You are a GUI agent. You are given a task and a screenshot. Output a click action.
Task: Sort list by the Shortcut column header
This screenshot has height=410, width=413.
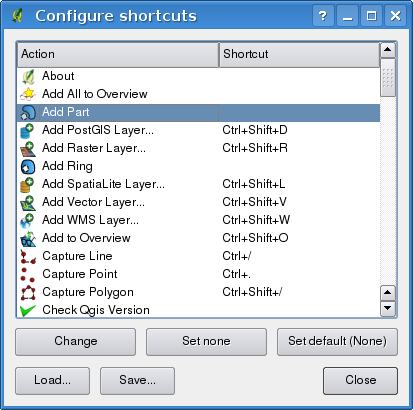(x=299, y=54)
